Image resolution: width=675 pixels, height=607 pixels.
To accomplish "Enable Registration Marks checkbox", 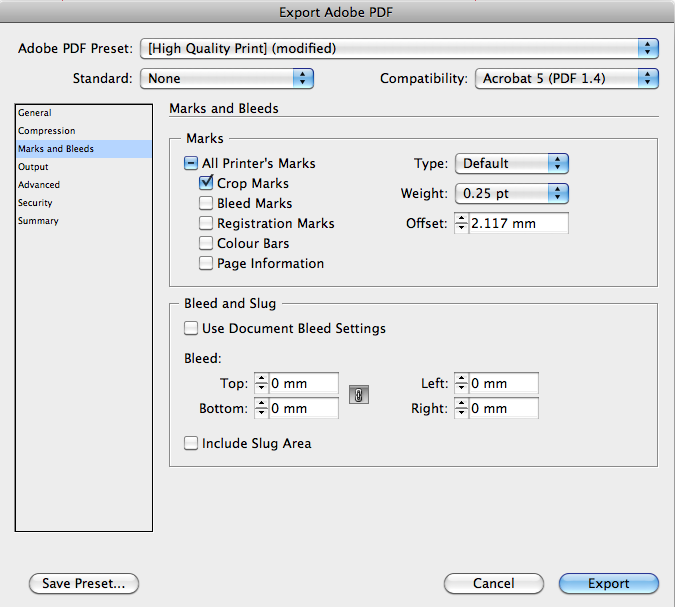I will (x=206, y=223).
